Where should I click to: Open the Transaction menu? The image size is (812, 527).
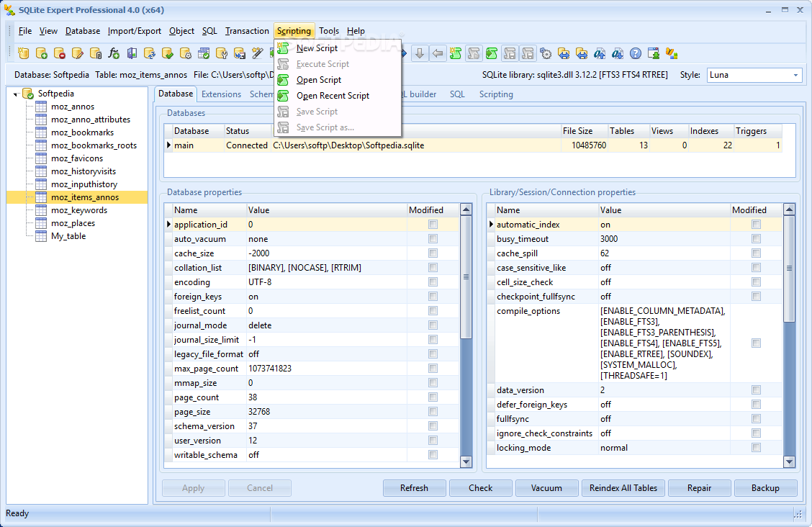point(247,31)
